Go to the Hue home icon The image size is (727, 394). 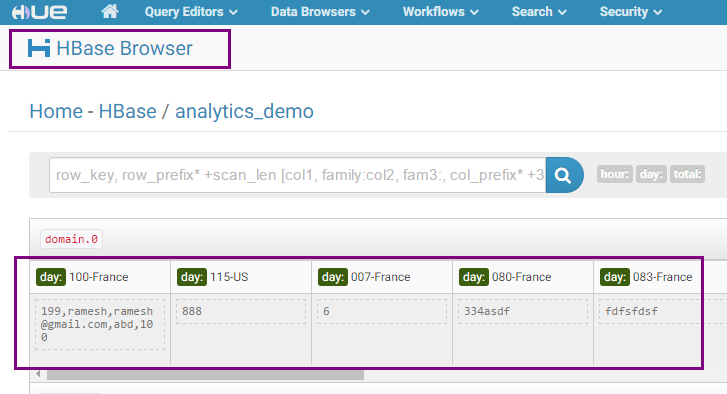coord(110,11)
